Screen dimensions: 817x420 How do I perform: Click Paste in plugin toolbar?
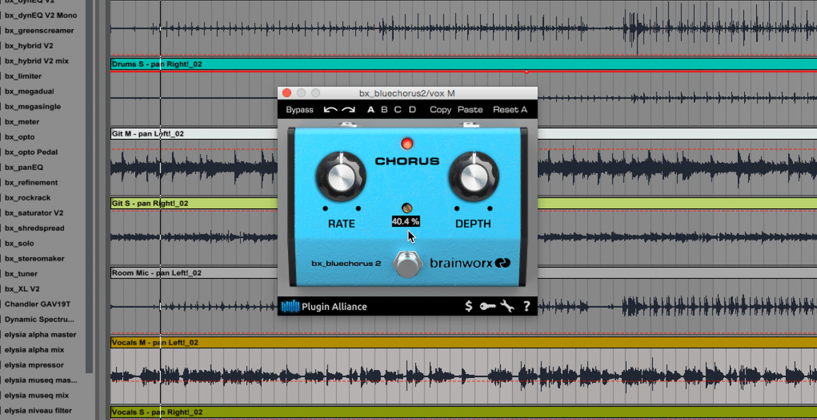point(470,109)
